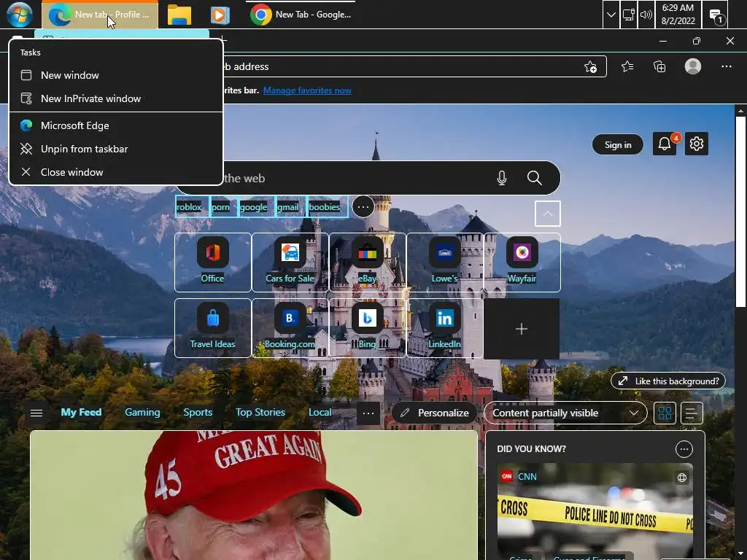The width and height of the screenshot is (747, 560).
Task: Open the volume speaker tray icon
Action: click(x=646, y=15)
